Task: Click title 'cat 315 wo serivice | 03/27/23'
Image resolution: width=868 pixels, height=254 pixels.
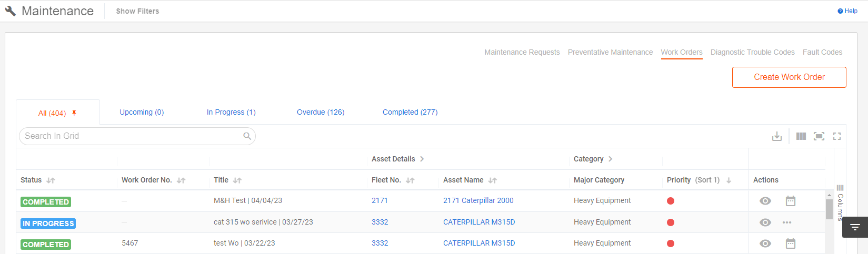Action: 263,222
